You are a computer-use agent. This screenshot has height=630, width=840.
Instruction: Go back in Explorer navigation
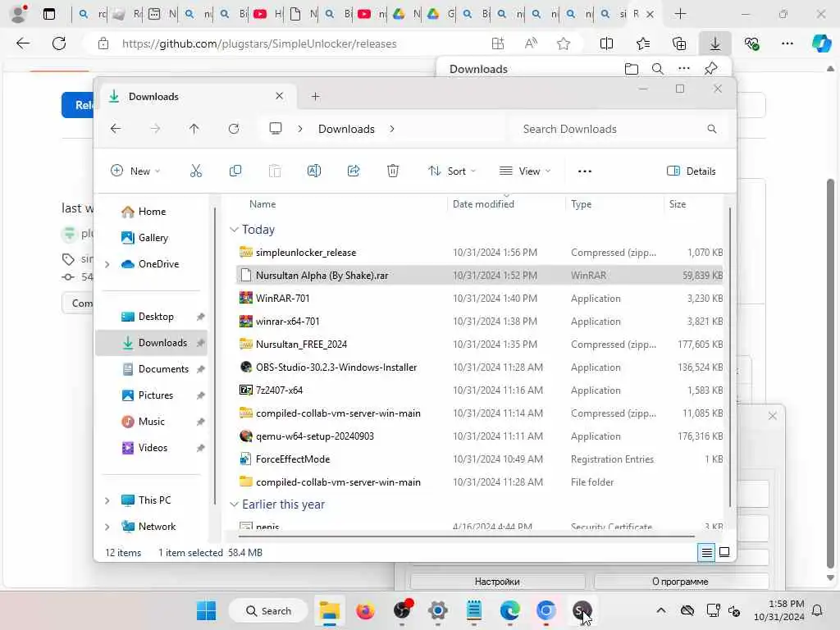click(115, 129)
